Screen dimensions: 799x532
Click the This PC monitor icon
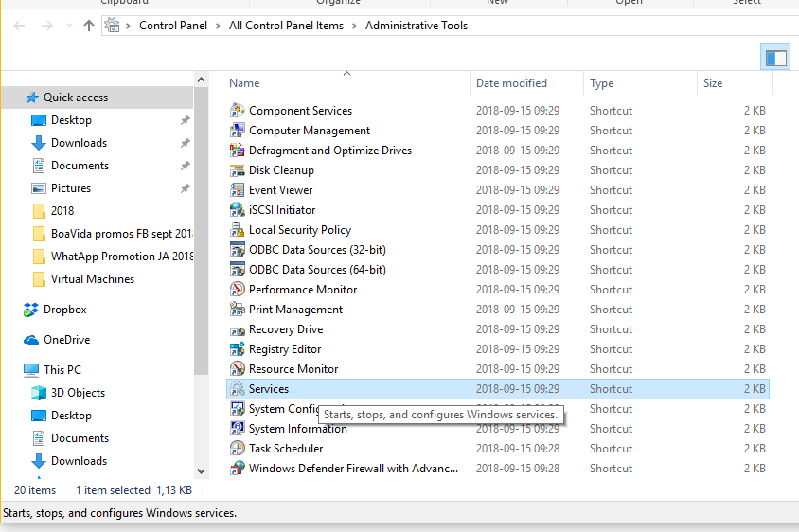31,370
